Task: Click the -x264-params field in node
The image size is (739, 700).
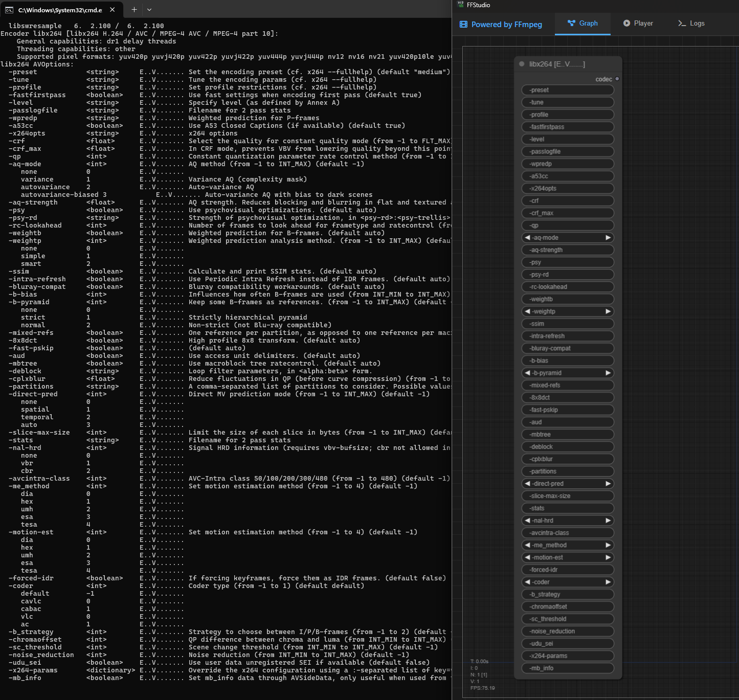Action: point(568,656)
